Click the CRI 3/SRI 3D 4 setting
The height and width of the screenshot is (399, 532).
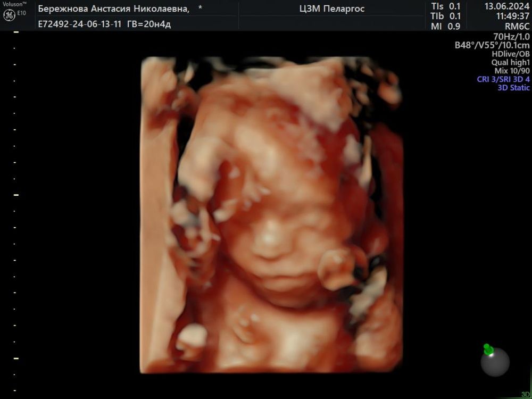click(x=503, y=79)
